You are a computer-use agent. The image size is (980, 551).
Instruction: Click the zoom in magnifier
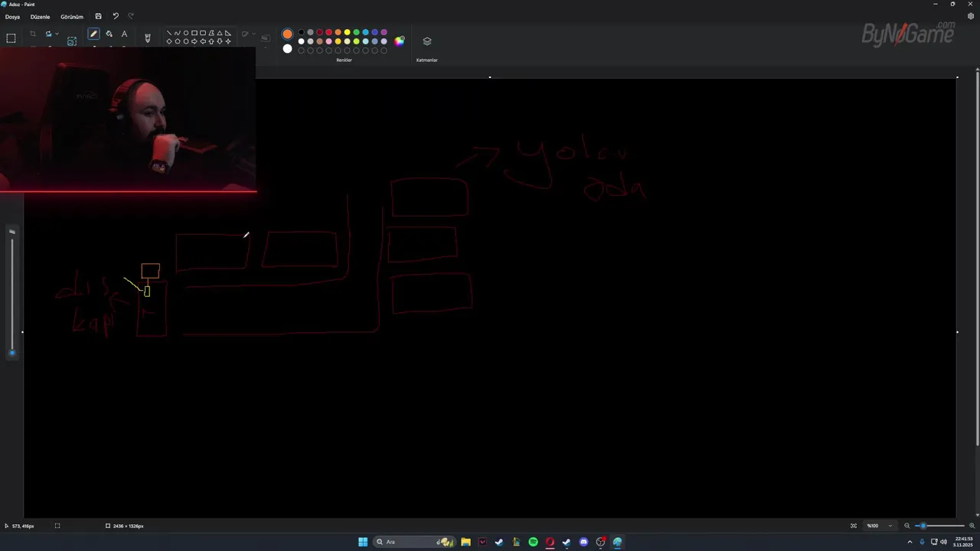coord(972,526)
